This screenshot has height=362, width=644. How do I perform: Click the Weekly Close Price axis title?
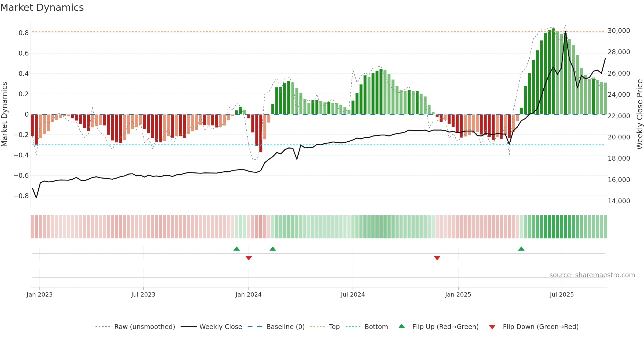coord(640,114)
